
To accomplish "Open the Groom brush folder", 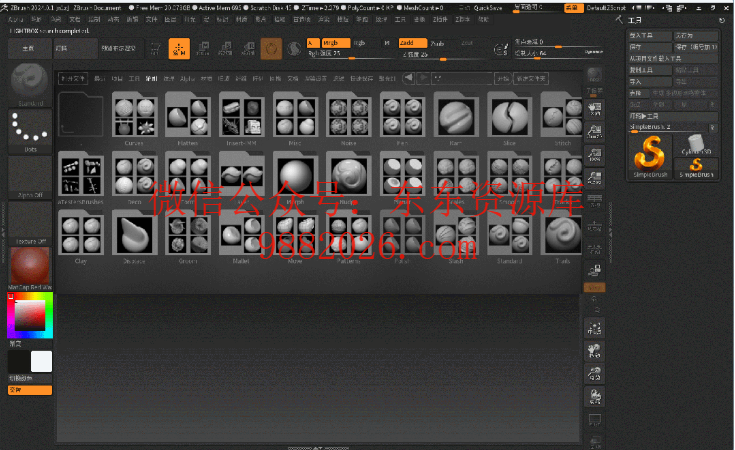I will point(188,235).
